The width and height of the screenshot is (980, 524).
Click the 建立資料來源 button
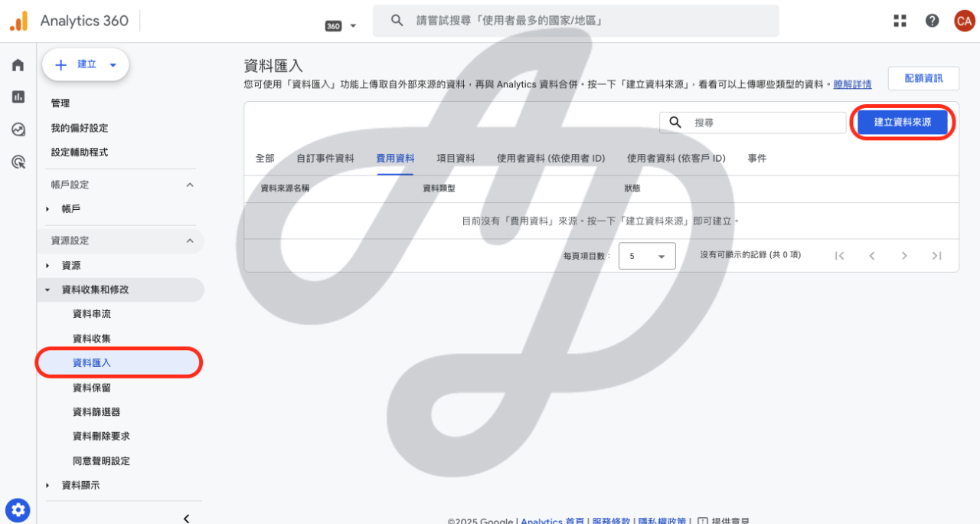(x=903, y=123)
